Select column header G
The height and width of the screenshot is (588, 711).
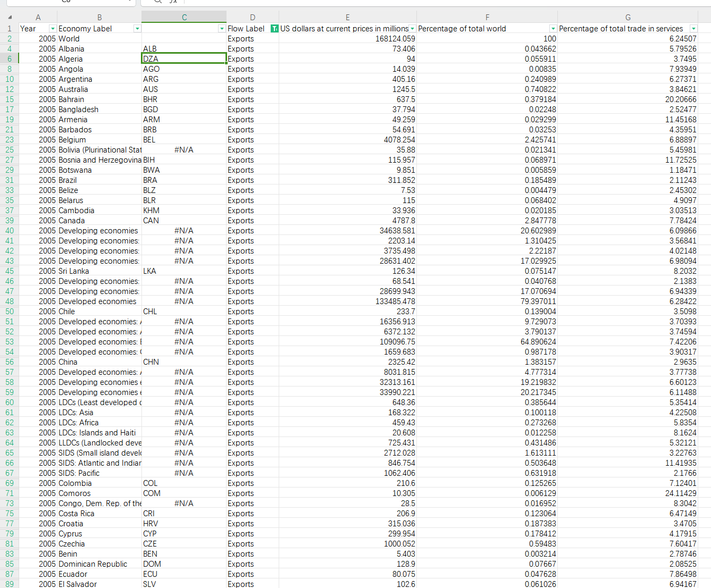click(x=628, y=17)
